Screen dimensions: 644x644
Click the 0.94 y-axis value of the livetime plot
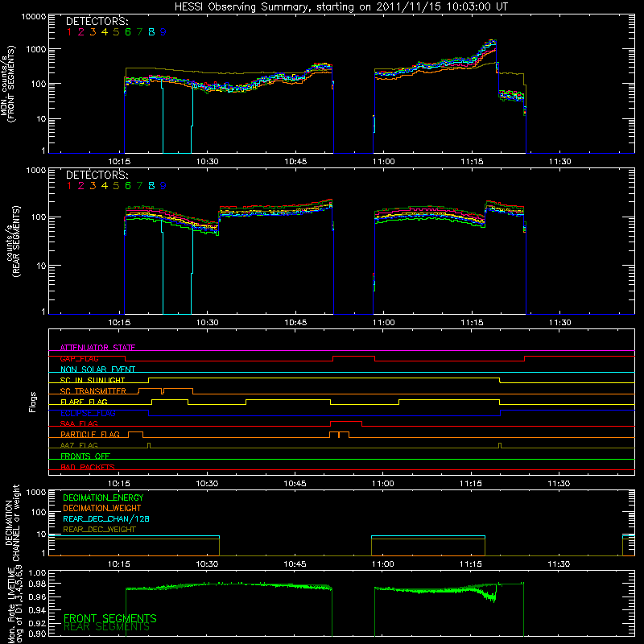click(x=37, y=609)
